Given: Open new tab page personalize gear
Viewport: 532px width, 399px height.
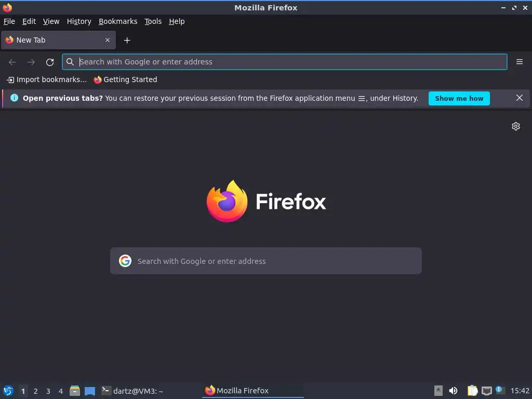Looking at the screenshot, I should pos(516,126).
